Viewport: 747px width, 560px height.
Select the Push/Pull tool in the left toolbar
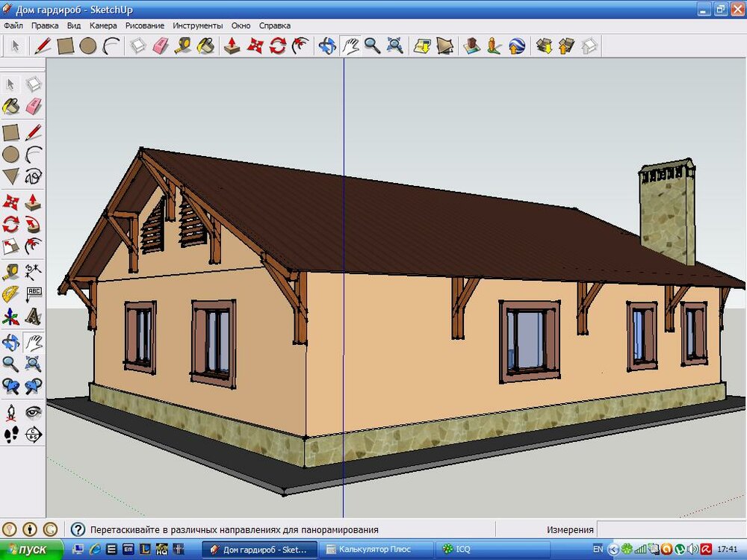click(33, 202)
